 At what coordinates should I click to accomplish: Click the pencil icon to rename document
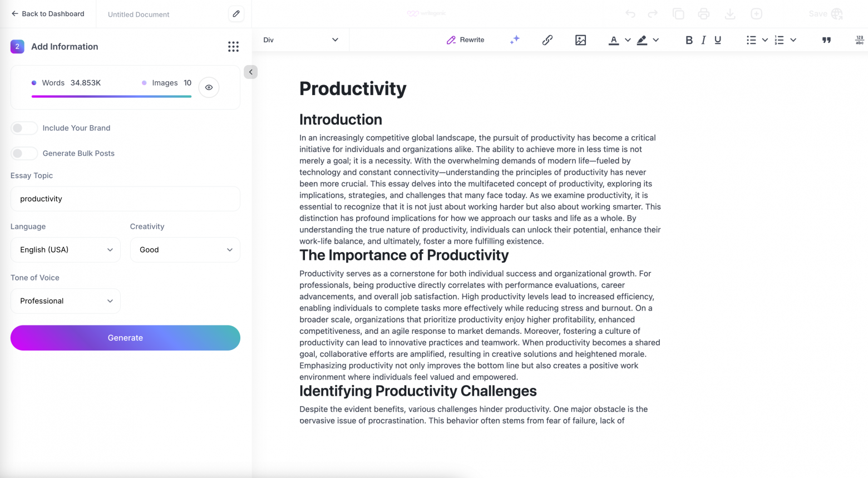(236, 14)
